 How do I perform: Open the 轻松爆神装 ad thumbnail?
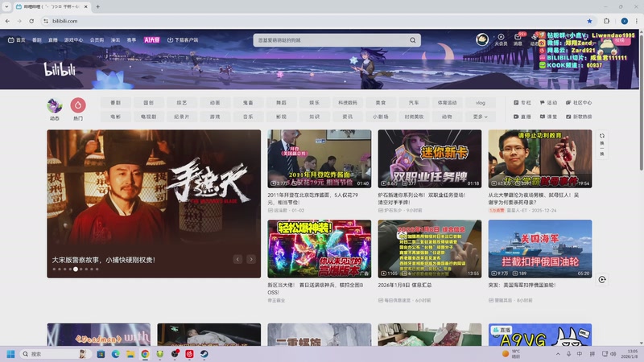(x=320, y=249)
